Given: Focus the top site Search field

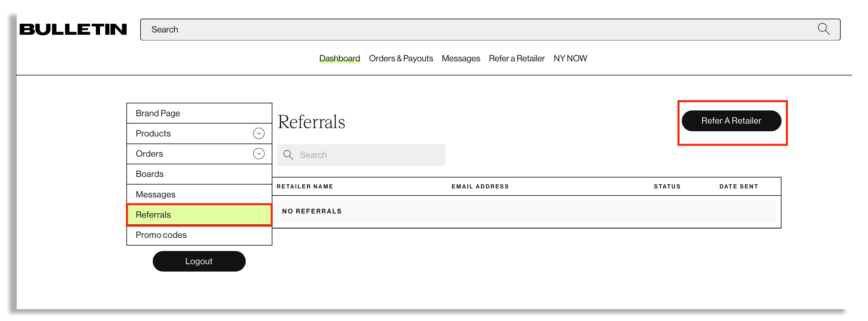Looking at the screenshot, I should pyautogui.click(x=472, y=30).
